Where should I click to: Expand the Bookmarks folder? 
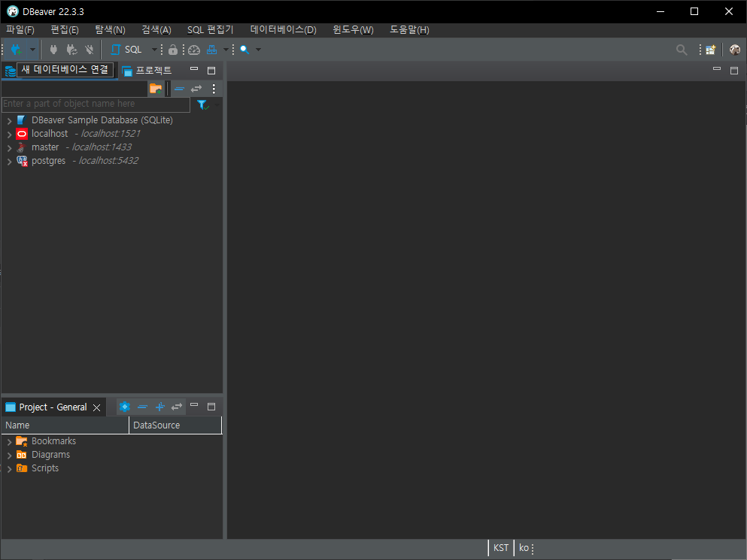[9, 442]
